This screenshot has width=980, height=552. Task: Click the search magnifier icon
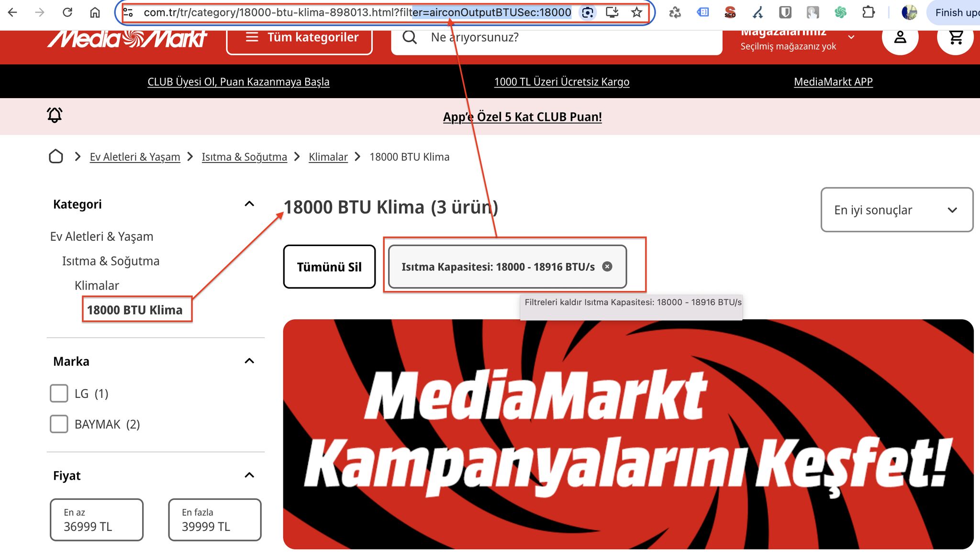(x=410, y=37)
